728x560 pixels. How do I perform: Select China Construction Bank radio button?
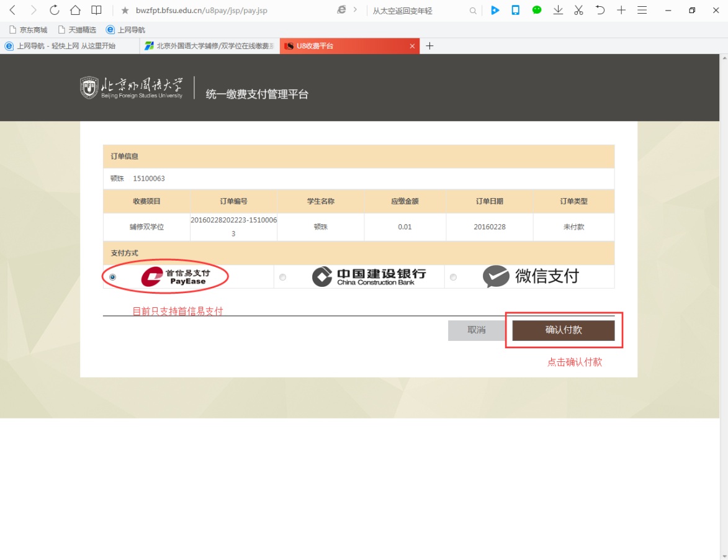tap(283, 277)
